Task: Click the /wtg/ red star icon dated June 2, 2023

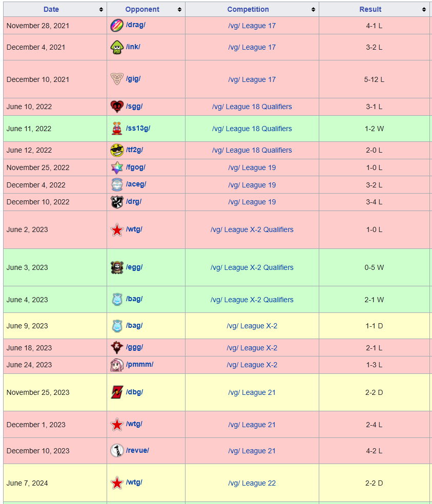Action: [x=117, y=230]
